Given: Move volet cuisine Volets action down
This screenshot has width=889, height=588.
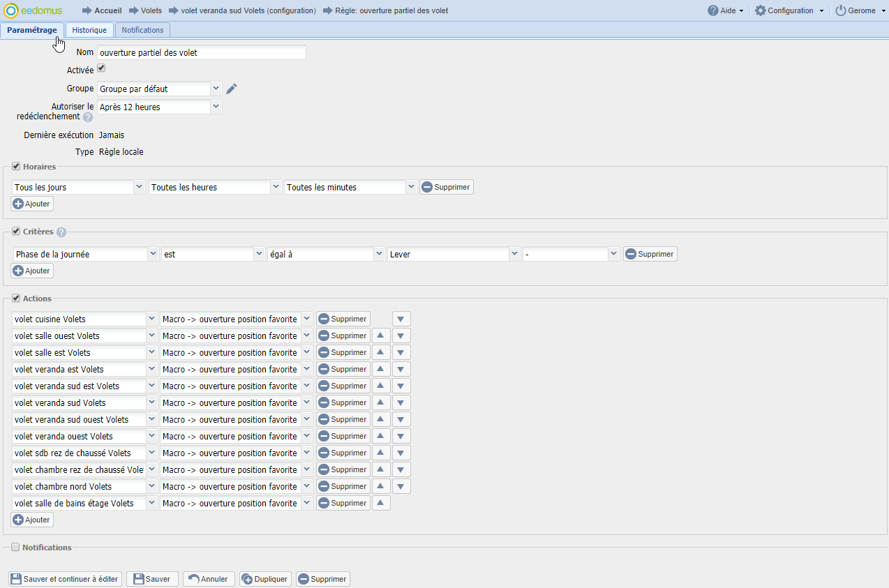Looking at the screenshot, I should click(x=401, y=319).
